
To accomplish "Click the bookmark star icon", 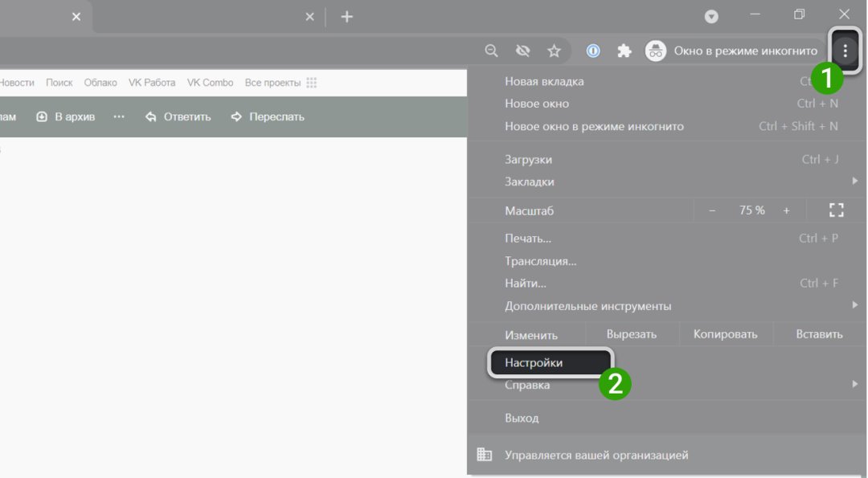I will click(x=554, y=51).
